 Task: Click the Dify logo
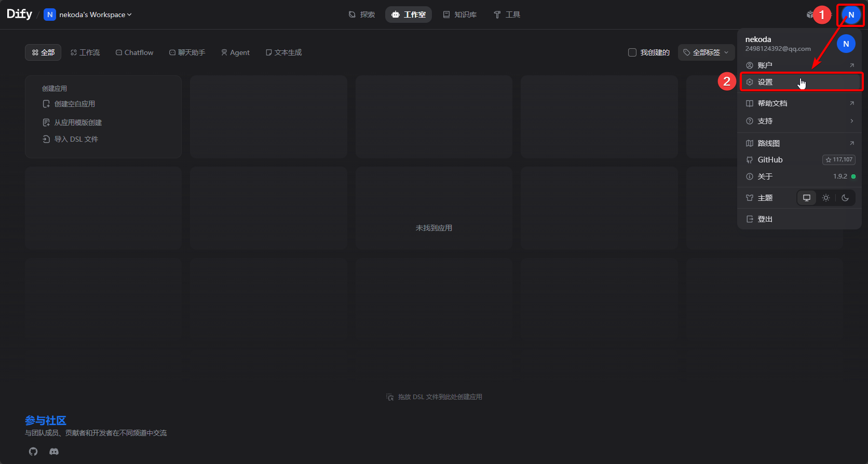pos(19,14)
